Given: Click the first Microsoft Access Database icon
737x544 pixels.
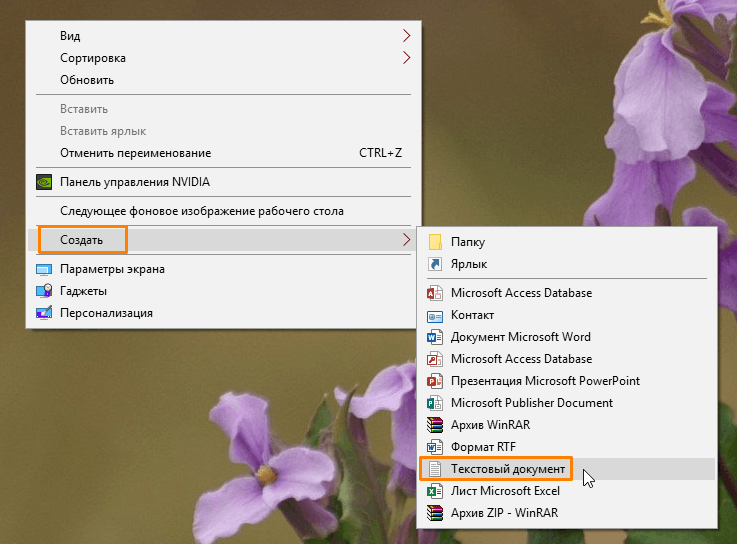Looking at the screenshot, I should (435, 293).
